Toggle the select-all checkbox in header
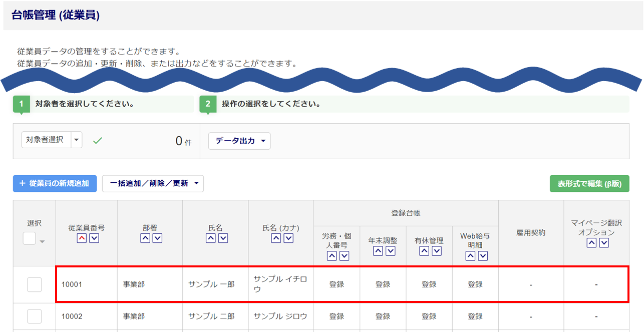Screen dimensions: 644x332 click(30, 239)
